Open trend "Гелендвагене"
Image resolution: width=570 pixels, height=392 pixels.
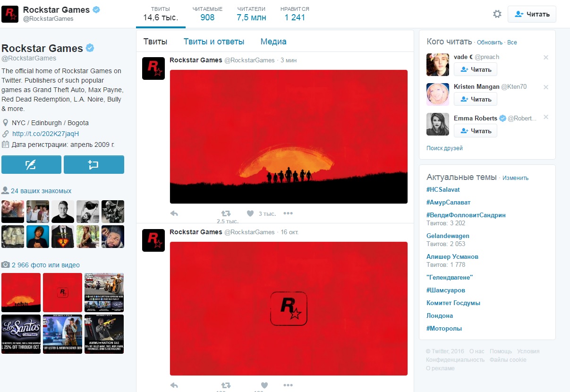[x=450, y=277]
